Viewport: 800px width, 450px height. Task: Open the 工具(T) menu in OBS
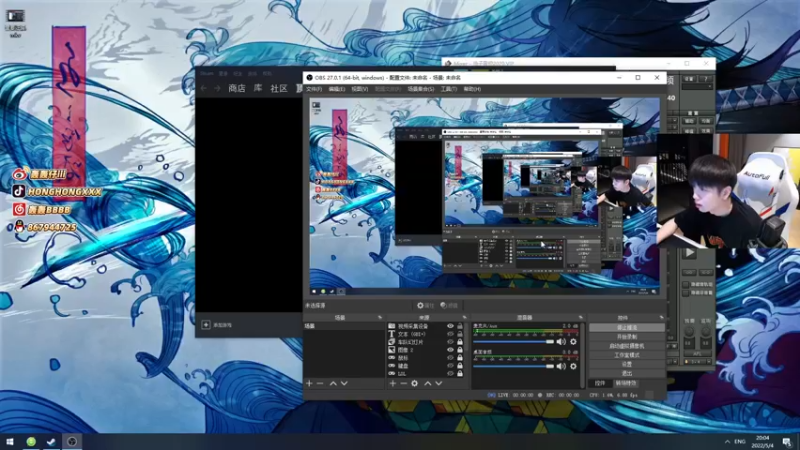(448, 89)
